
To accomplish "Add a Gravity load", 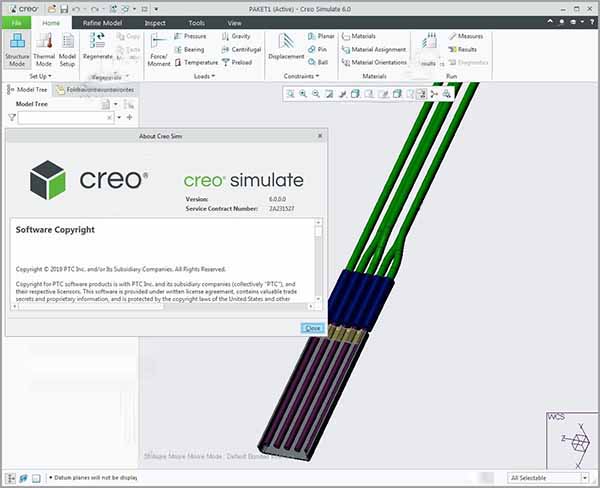I will click(236, 36).
